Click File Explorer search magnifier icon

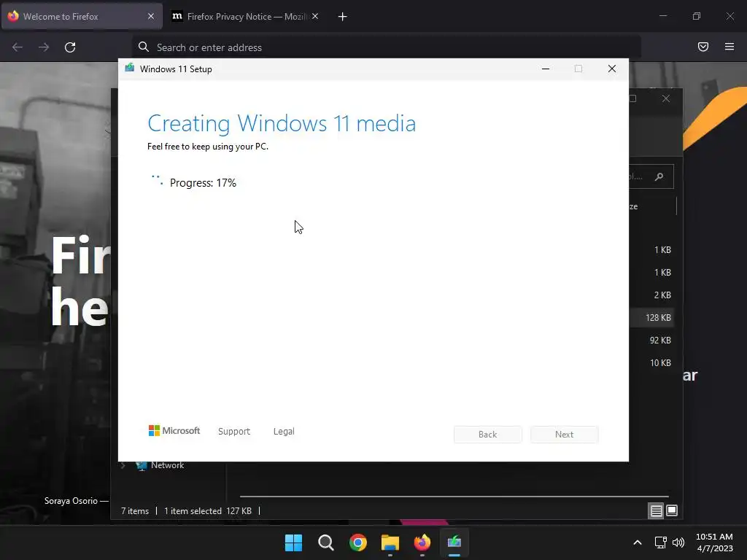[x=659, y=176]
